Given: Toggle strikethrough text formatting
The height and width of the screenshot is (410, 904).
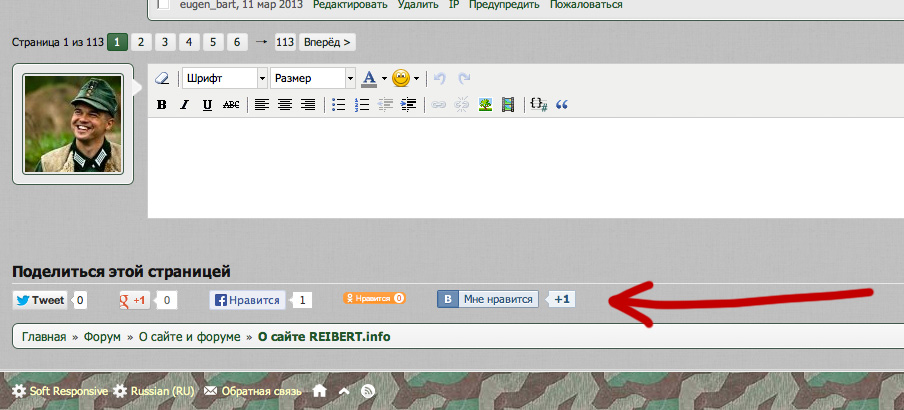Looking at the screenshot, I should [x=231, y=104].
